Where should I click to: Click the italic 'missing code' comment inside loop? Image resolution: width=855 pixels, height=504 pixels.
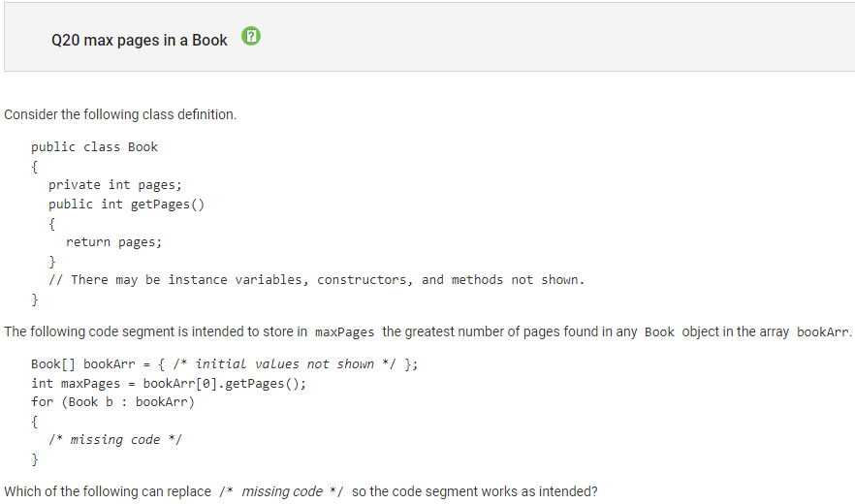pyautogui.click(x=115, y=440)
